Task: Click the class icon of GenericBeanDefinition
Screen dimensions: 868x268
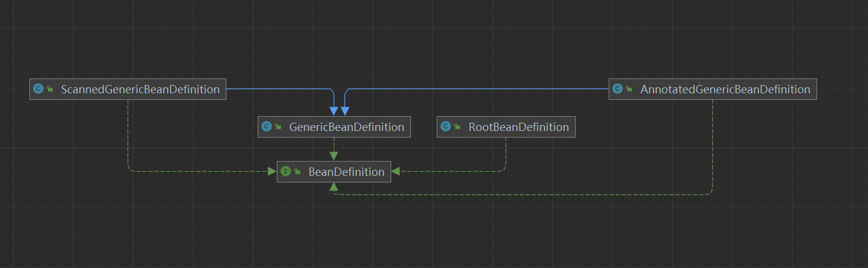Action: [267, 127]
